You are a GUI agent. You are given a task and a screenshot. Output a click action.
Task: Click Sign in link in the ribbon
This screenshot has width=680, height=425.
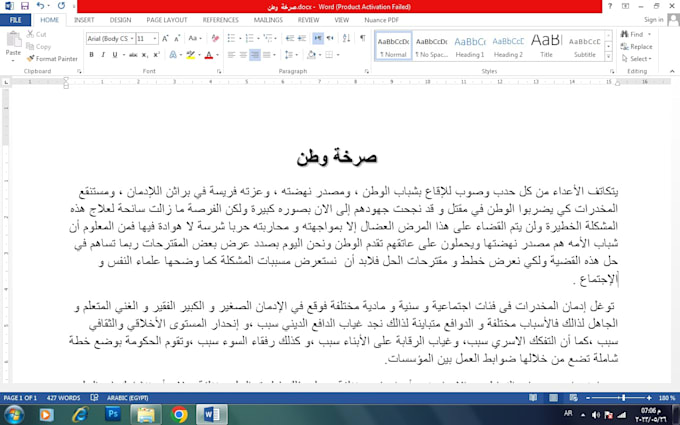(x=653, y=20)
